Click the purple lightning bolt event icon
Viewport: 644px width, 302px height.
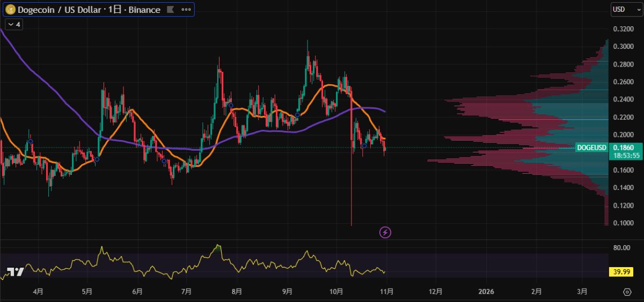(385, 232)
